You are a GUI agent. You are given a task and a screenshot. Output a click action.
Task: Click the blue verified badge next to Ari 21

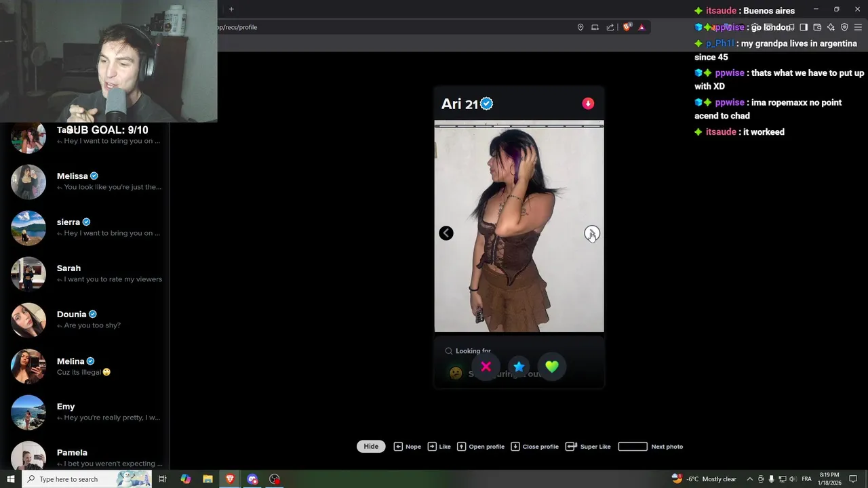point(487,104)
